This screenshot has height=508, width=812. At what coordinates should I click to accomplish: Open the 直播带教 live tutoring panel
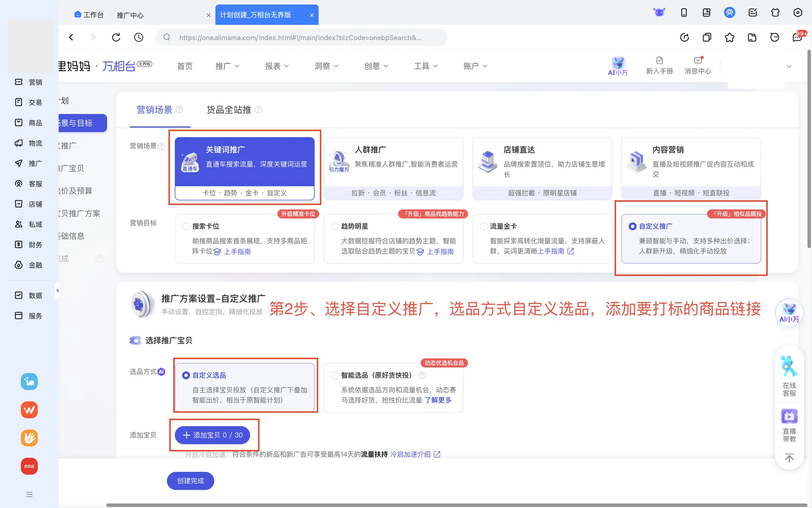pos(789,423)
